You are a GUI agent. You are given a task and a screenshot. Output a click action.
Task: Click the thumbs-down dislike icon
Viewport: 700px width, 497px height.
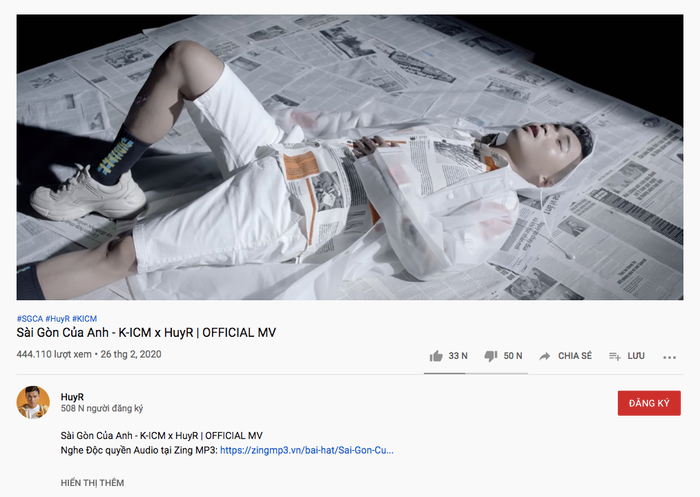click(x=491, y=356)
